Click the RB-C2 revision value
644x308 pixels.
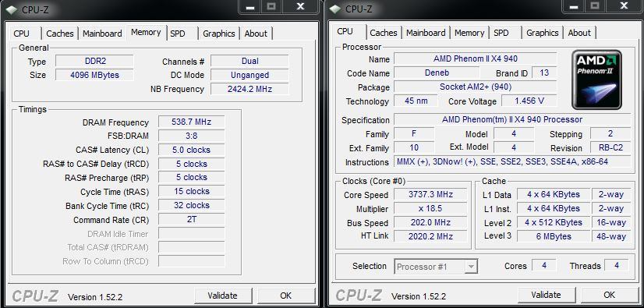coord(610,148)
